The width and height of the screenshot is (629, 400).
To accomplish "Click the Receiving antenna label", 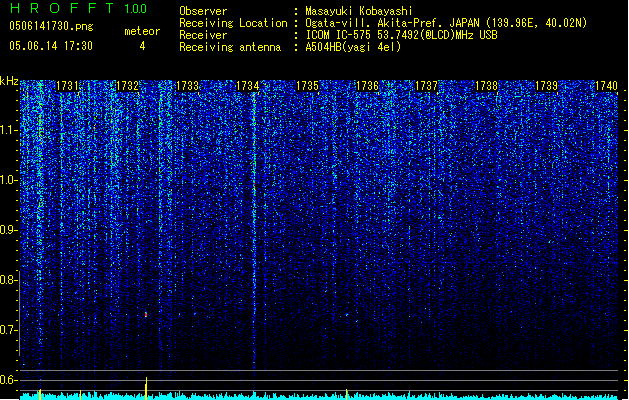I will click(x=230, y=47).
